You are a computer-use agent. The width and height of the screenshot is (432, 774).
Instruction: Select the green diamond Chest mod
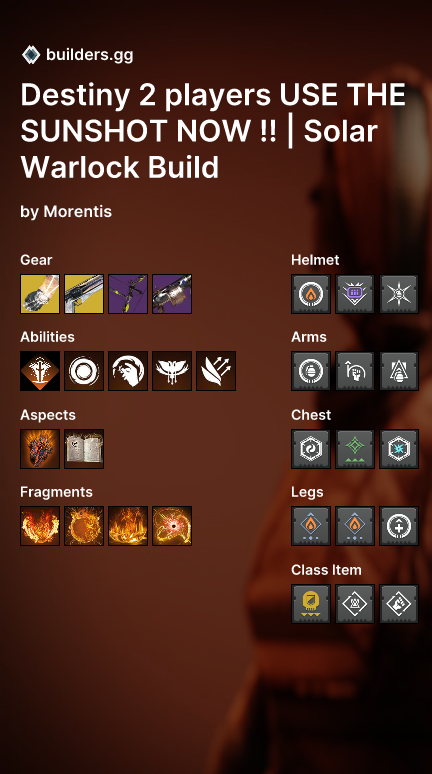pos(355,449)
